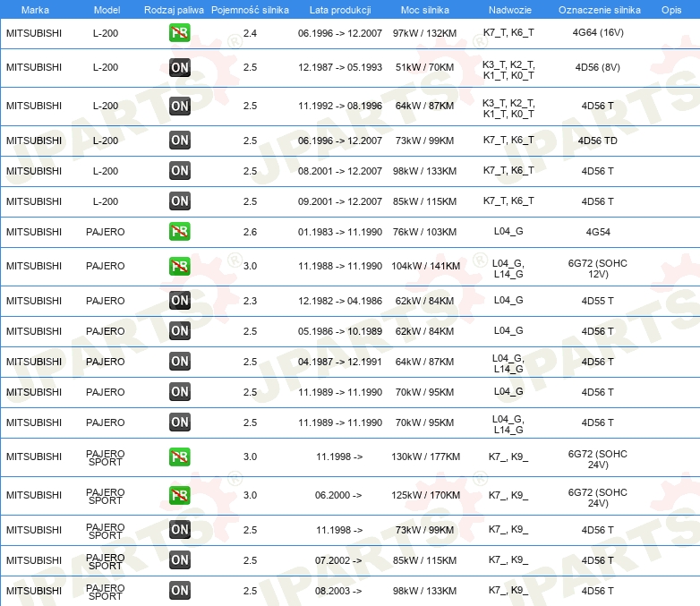Click the ON icon in L-200 98kW / 133KM row

[x=179, y=171]
